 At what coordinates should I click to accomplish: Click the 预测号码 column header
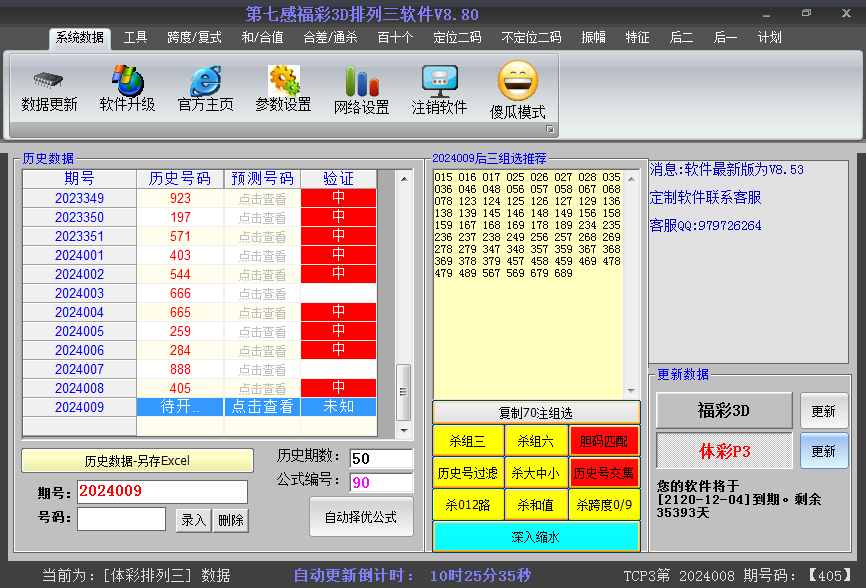(262, 178)
